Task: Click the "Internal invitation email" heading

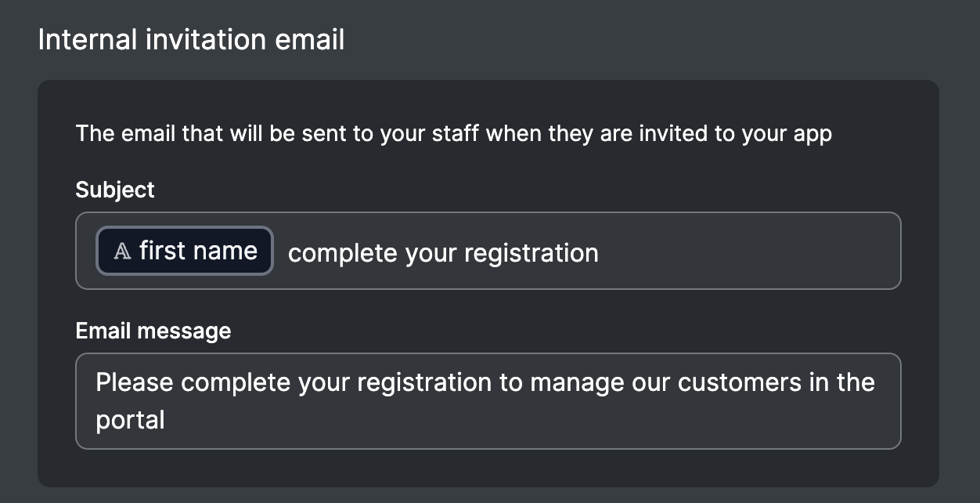Action: point(191,40)
